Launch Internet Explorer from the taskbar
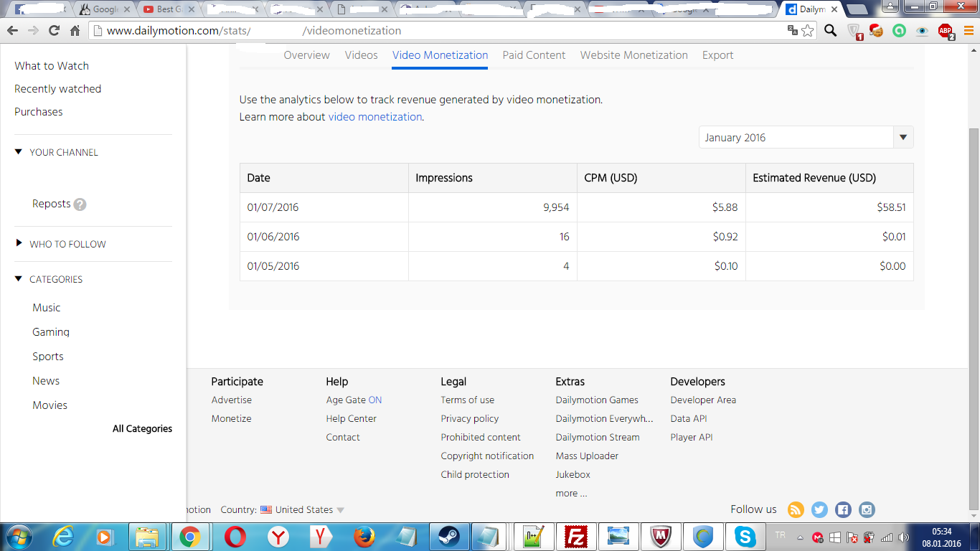The width and height of the screenshot is (980, 551). point(64,537)
